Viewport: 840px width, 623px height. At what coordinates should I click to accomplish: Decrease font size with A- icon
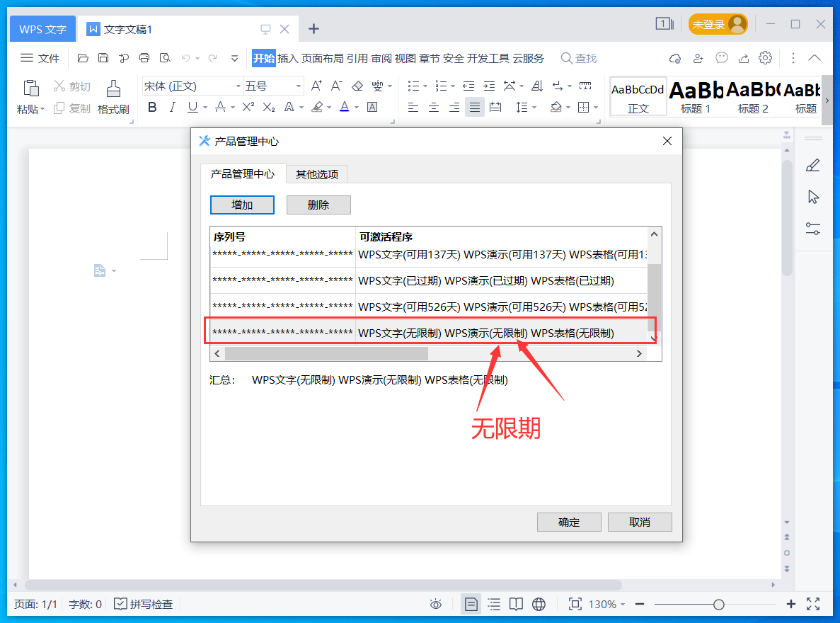(336, 86)
